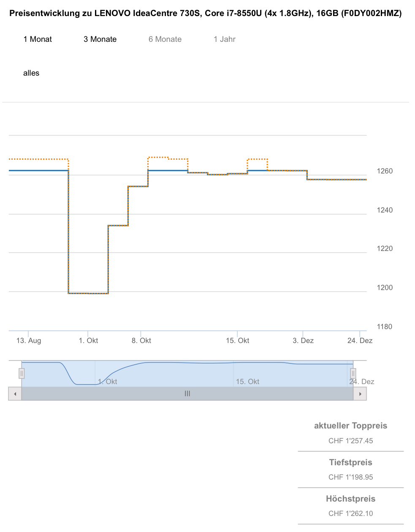
Task: Click the dip in the navigator curve
Action: click(x=86, y=384)
